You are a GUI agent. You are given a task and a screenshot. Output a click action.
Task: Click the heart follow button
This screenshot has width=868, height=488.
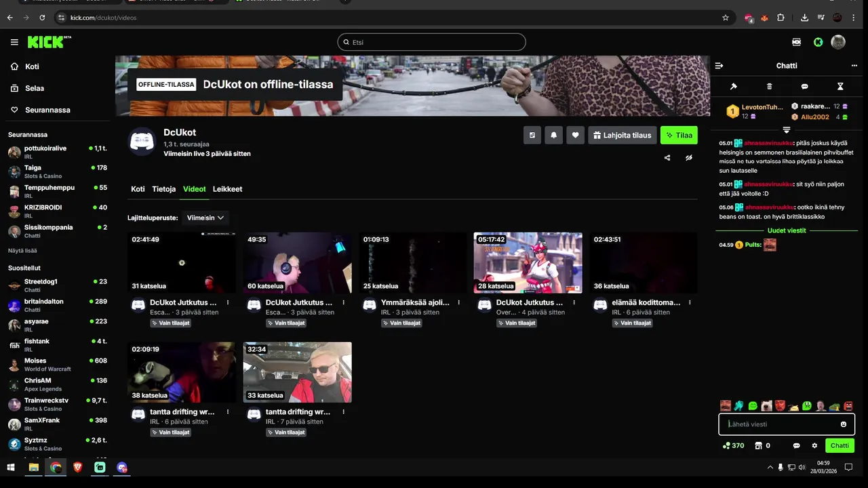pyautogui.click(x=575, y=135)
